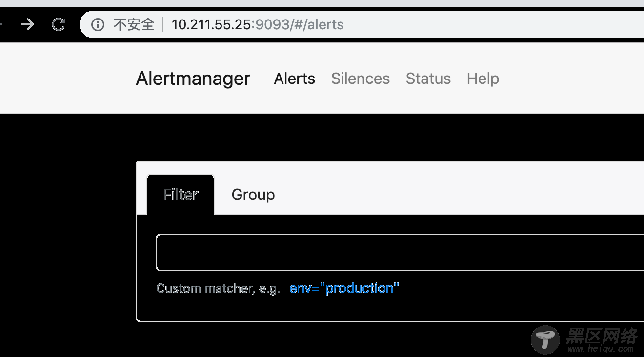Click the 不安全 security label
The width and height of the screenshot is (644, 357).
click(134, 24)
